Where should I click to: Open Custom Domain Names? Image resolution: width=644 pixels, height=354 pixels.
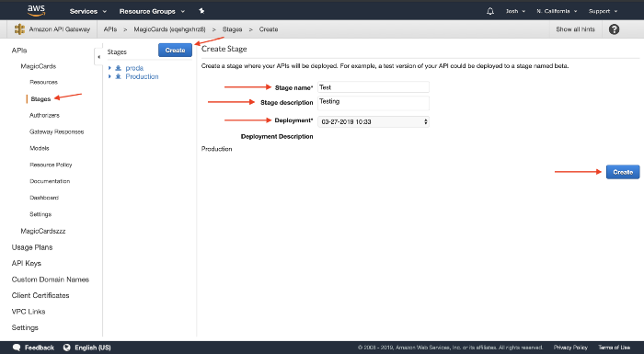pos(50,280)
